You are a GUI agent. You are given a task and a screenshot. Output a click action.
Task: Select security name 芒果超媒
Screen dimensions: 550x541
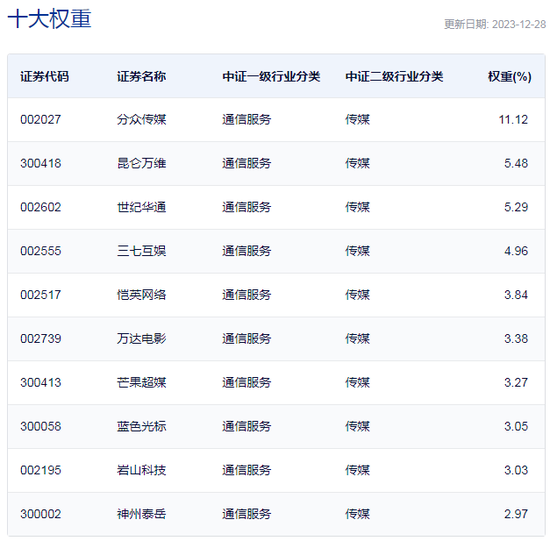pyautogui.click(x=141, y=383)
